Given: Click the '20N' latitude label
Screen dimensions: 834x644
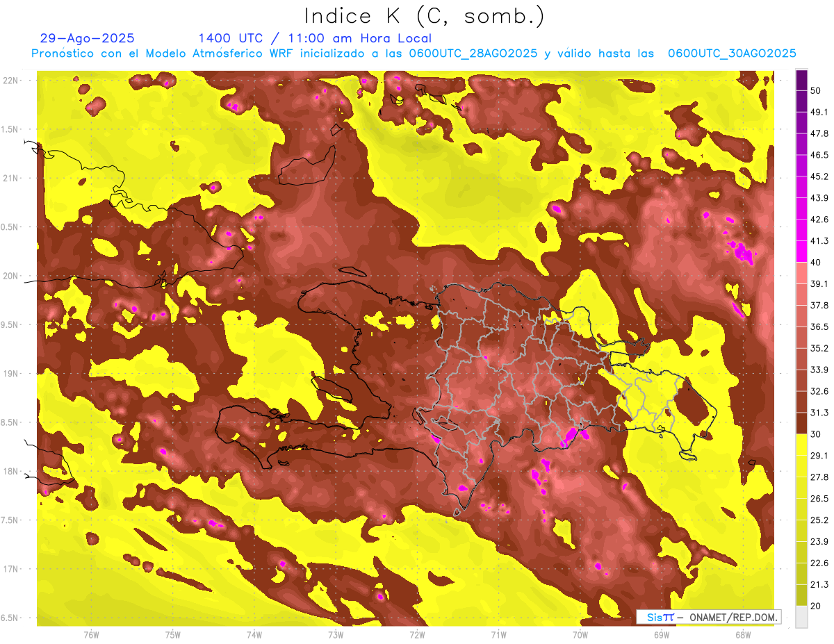Looking at the screenshot, I should tap(11, 276).
